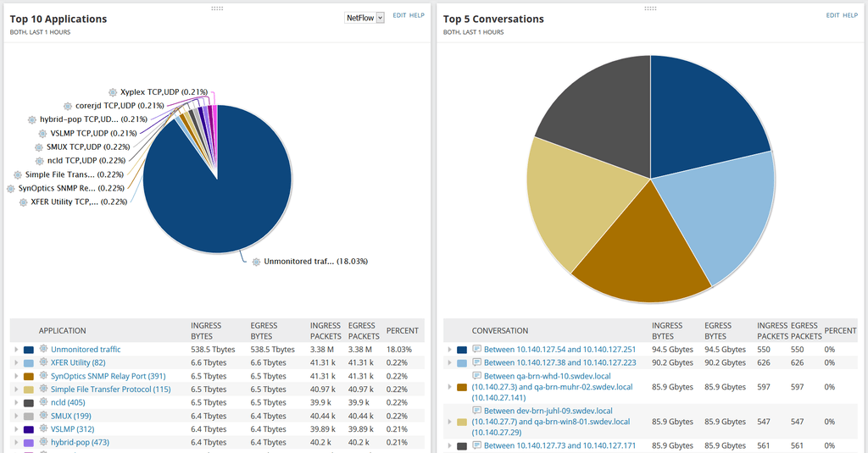The width and height of the screenshot is (868, 453).
Task: Click EDIT on Top 10 Applications panel
Action: 400,15
